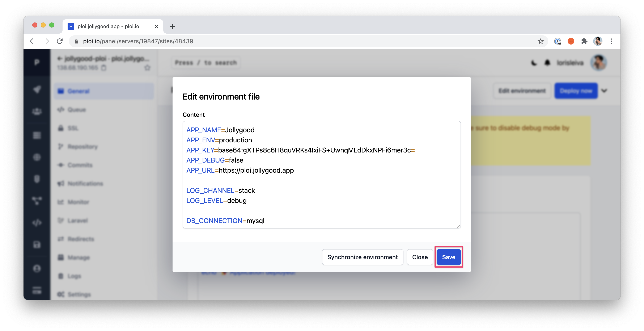The width and height of the screenshot is (644, 331).
Task: Click the LOG_LEVEL=debug line
Action: (216, 200)
